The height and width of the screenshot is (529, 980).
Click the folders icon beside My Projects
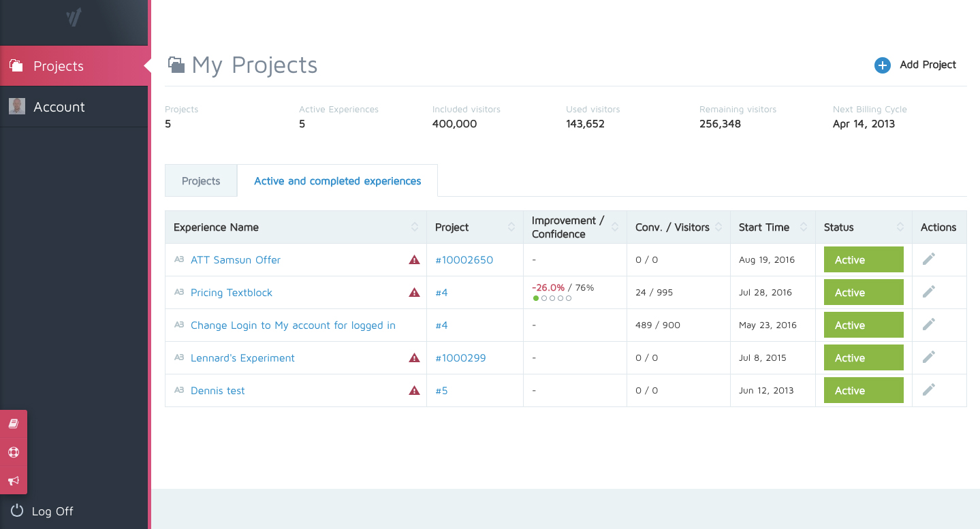tap(176, 65)
